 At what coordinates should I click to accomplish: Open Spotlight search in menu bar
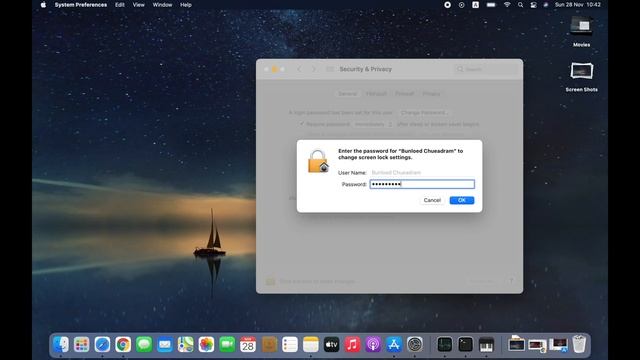click(x=520, y=5)
